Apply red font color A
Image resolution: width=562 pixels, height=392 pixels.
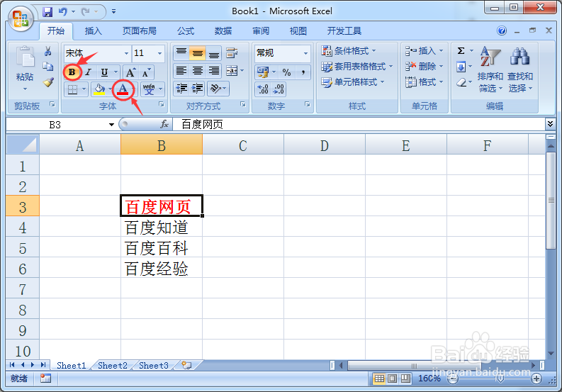(x=123, y=89)
